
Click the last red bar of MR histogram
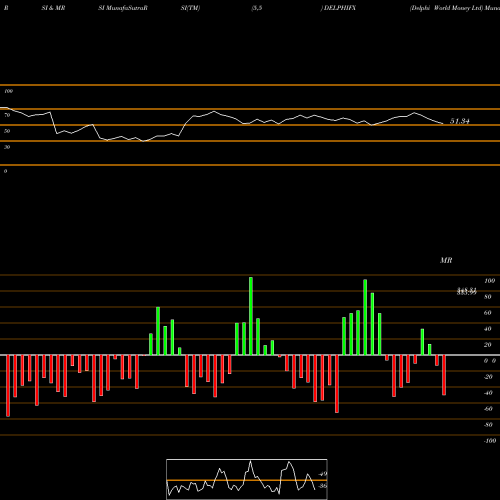(x=444, y=375)
